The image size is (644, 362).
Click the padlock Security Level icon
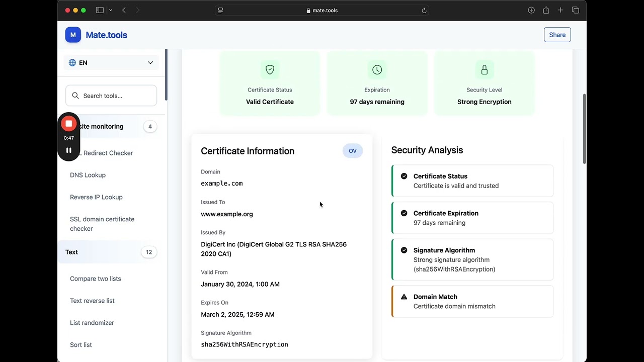[485, 70]
